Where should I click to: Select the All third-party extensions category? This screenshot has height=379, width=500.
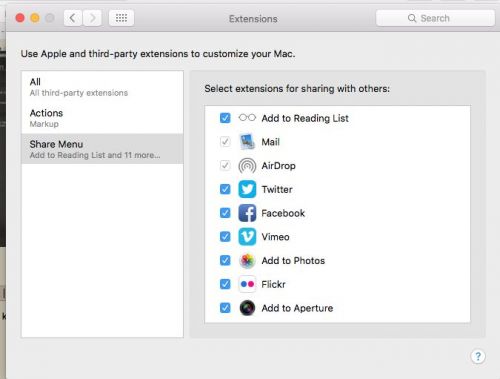pyautogui.click(x=102, y=87)
